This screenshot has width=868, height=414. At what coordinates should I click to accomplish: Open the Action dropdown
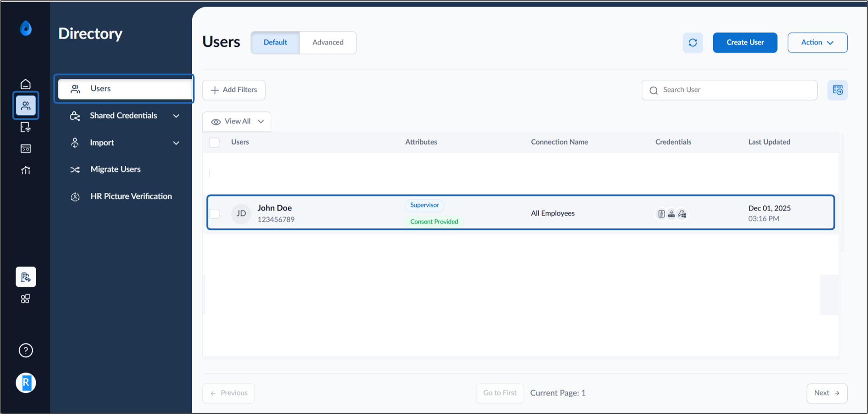[x=817, y=42]
